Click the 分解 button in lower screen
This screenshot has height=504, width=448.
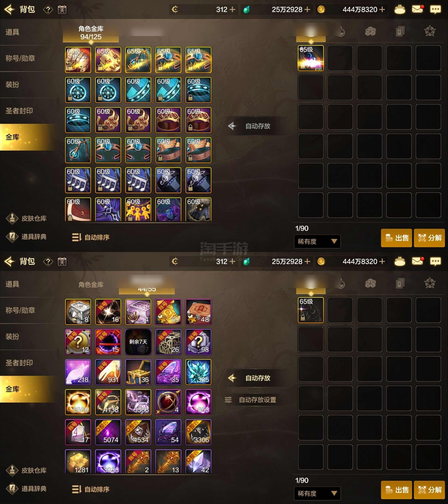[429, 490]
